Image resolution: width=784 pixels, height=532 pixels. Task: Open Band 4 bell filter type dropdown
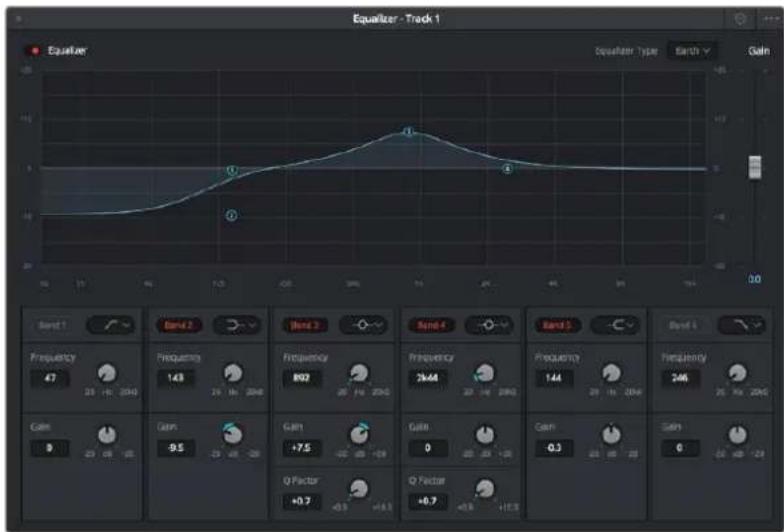pyautogui.click(x=489, y=326)
